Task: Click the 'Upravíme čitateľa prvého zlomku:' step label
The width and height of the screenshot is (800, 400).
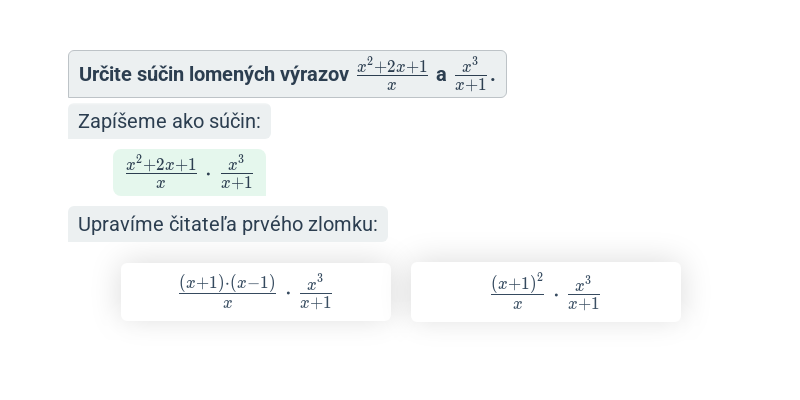Action: (228, 224)
